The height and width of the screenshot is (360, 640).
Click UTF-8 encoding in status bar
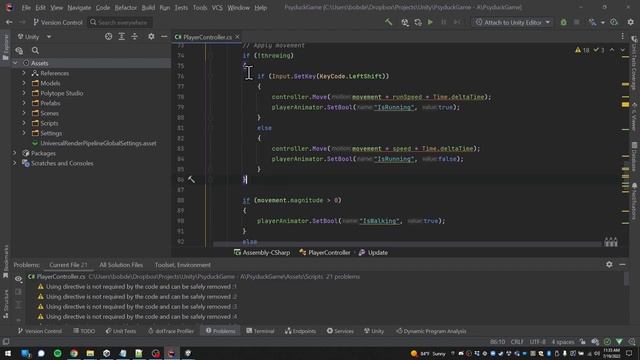537,342
